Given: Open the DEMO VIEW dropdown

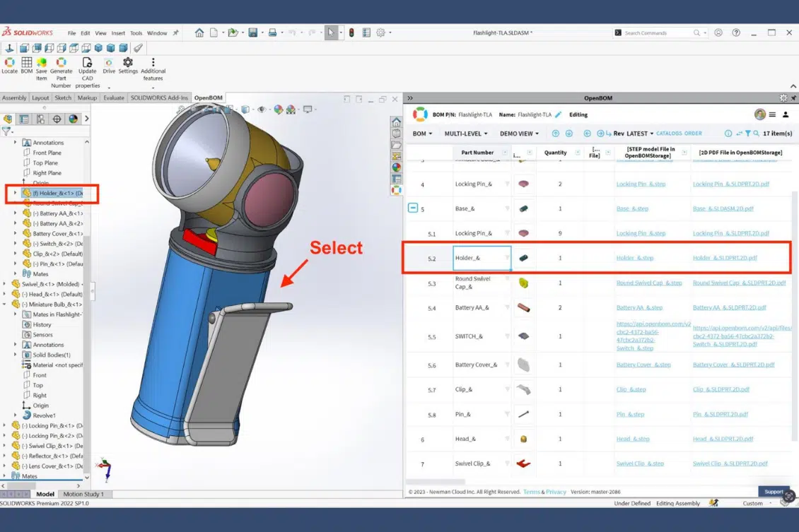Looking at the screenshot, I should tap(519, 134).
